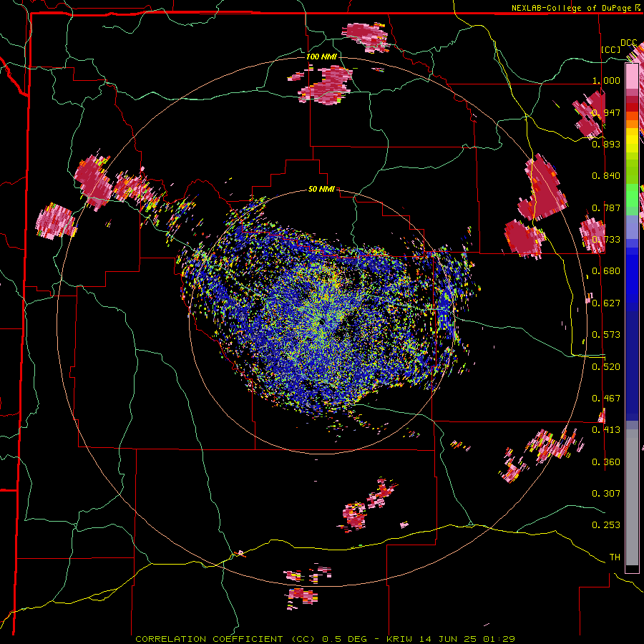Pick the yellow segment of the color bar

coord(632,140)
